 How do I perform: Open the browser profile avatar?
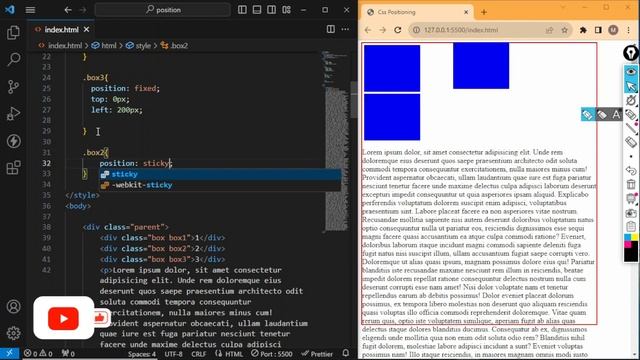point(613,30)
